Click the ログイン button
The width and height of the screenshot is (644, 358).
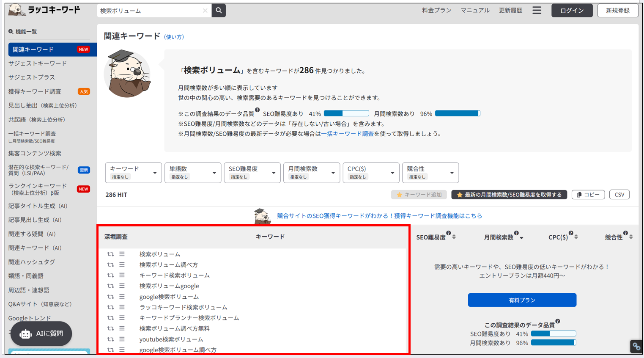coord(572,11)
